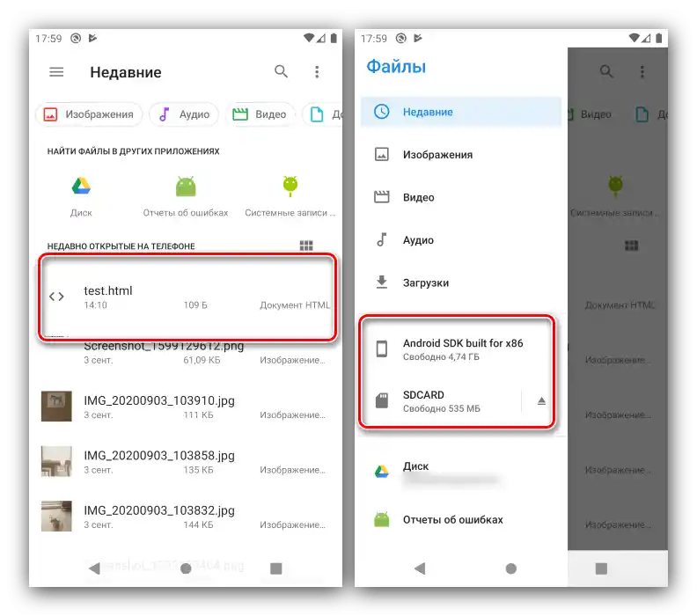Image resolution: width=697 pixels, height=616 pixels.
Task: Open Диск account in the drawer
Action: (x=461, y=472)
